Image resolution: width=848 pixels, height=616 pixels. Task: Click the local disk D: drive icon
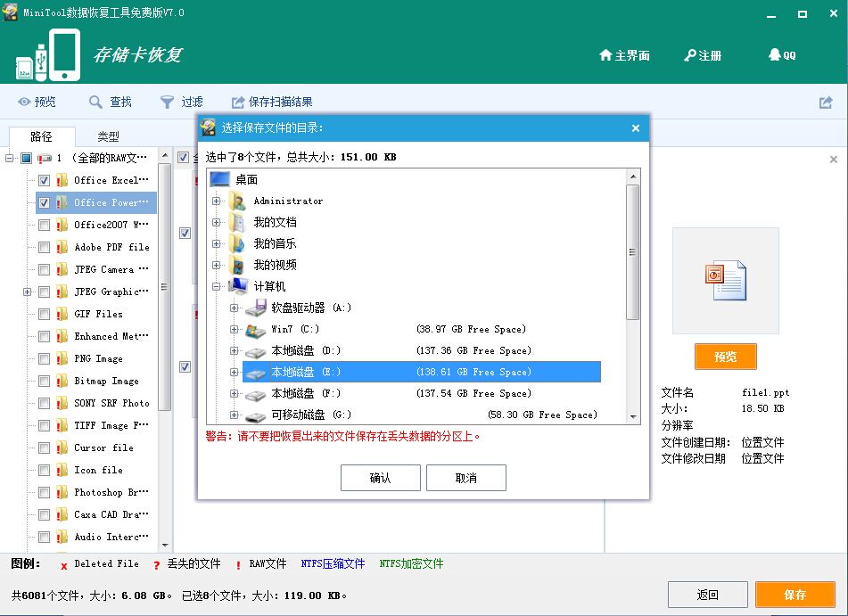click(255, 352)
